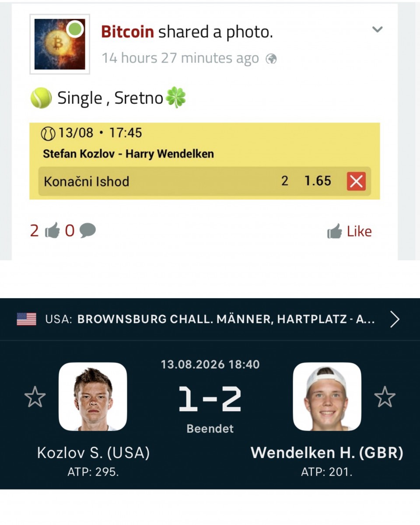The width and height of the screenshot is (420, 525).
Task: Open Brownsburg Chall. tournament header
Action: 210,319
